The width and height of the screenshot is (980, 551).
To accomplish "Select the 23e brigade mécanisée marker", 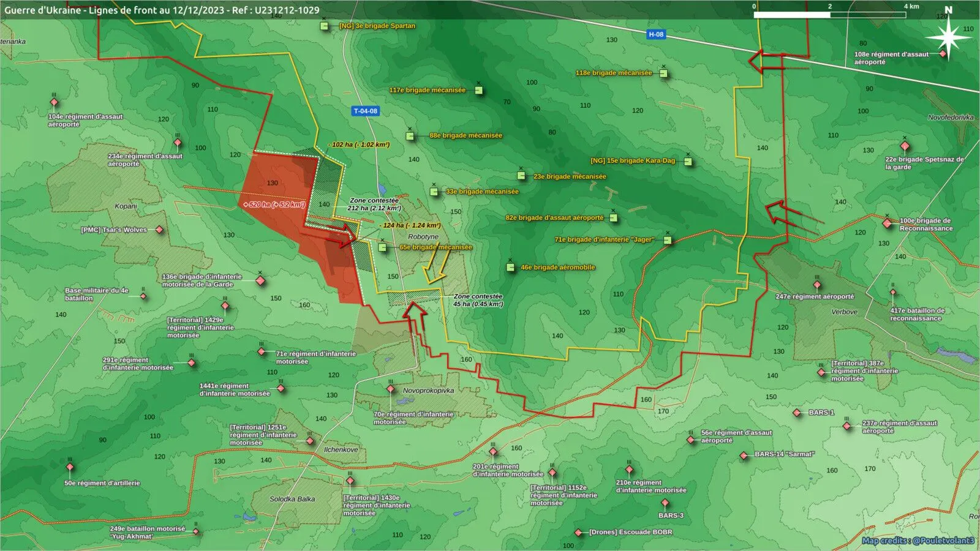I will coord(521,176).
